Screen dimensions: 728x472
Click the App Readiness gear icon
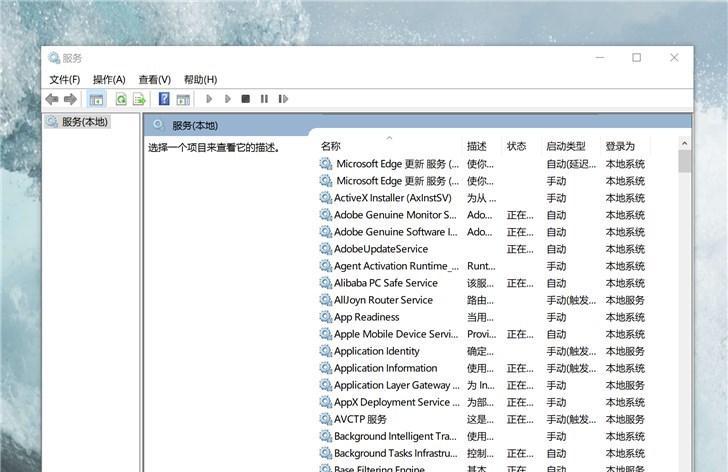(x=325, y=317)
